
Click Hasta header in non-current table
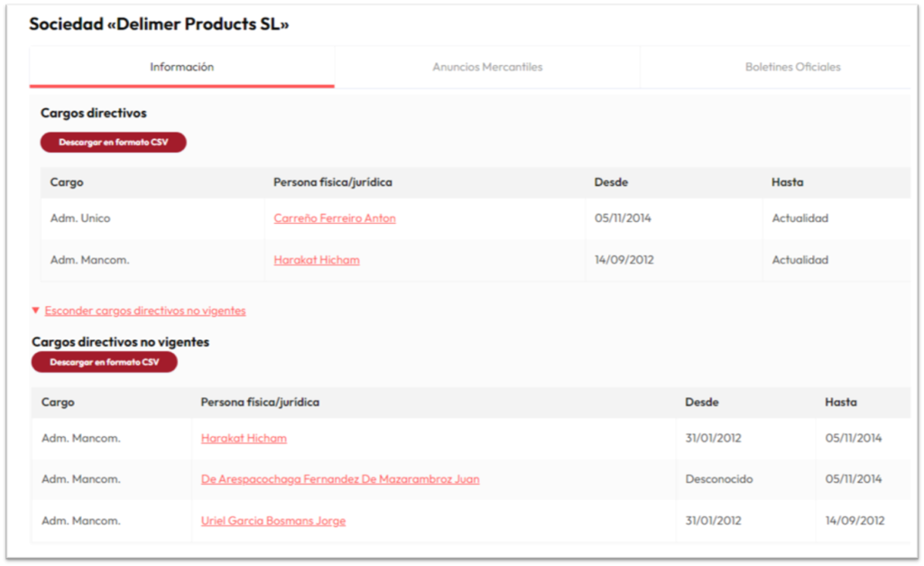pos(841,402)
